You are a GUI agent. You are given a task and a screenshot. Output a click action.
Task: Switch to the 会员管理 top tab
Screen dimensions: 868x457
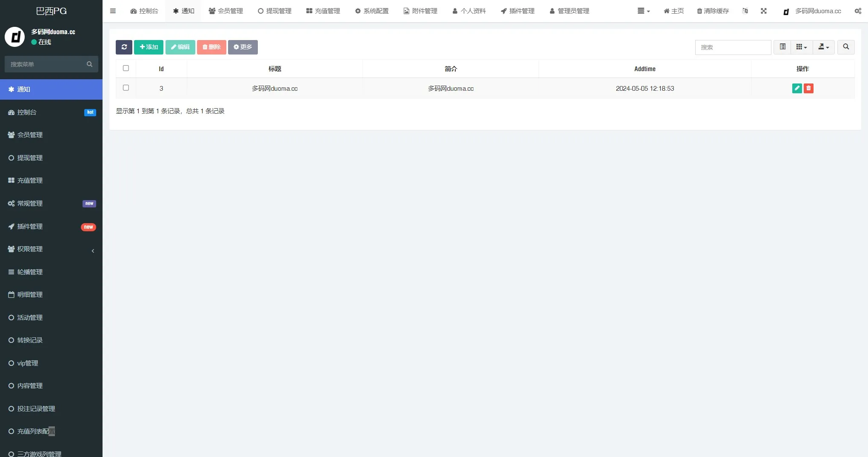226,11
